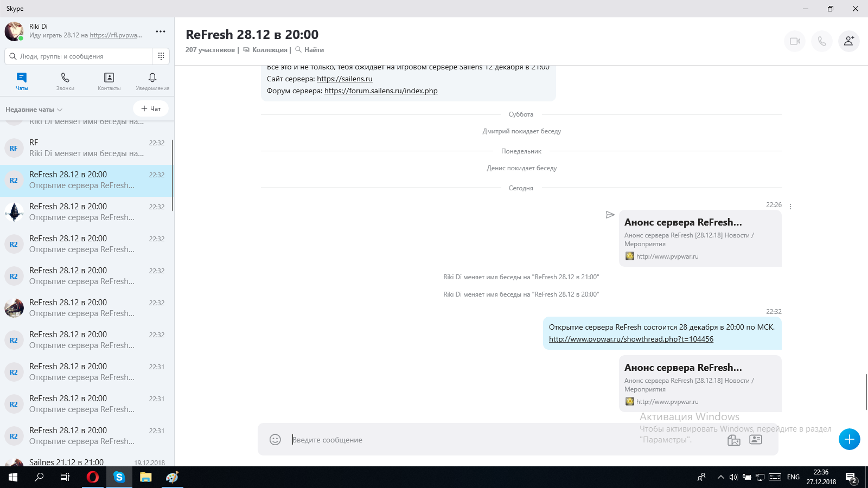868x488 pixels.
Task: Open the emoji picker smiley
Action: (x=275, y=439)
